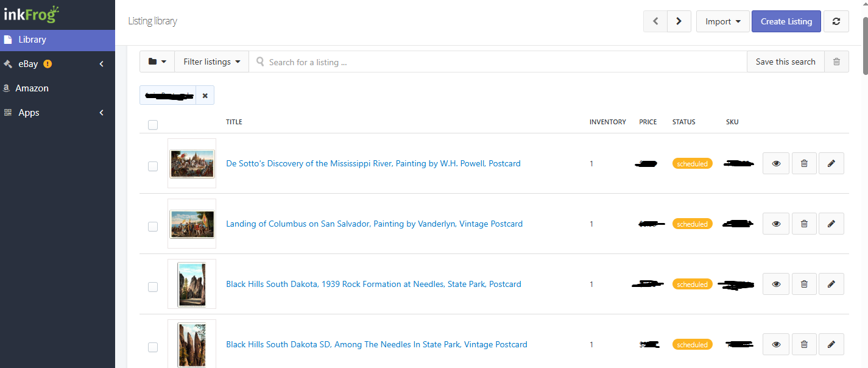Go to next page with right arrow
The height and width of the screenshot is (368, 868).
point(679,21)
